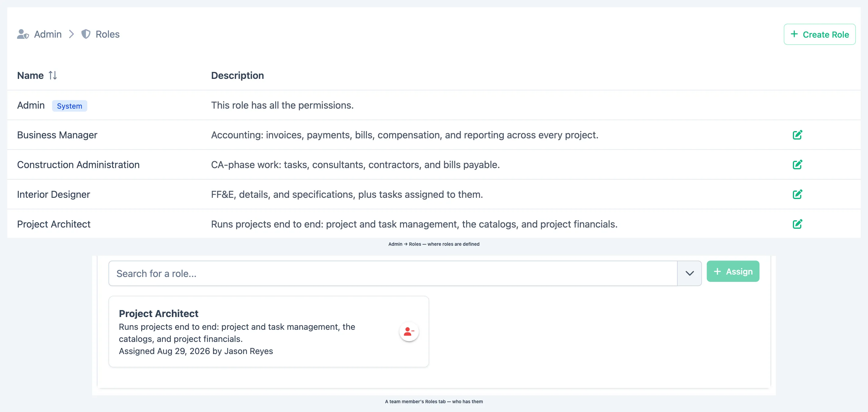Select the Interior Designer role name
The image size is (868, 412).
pos(54,194)
